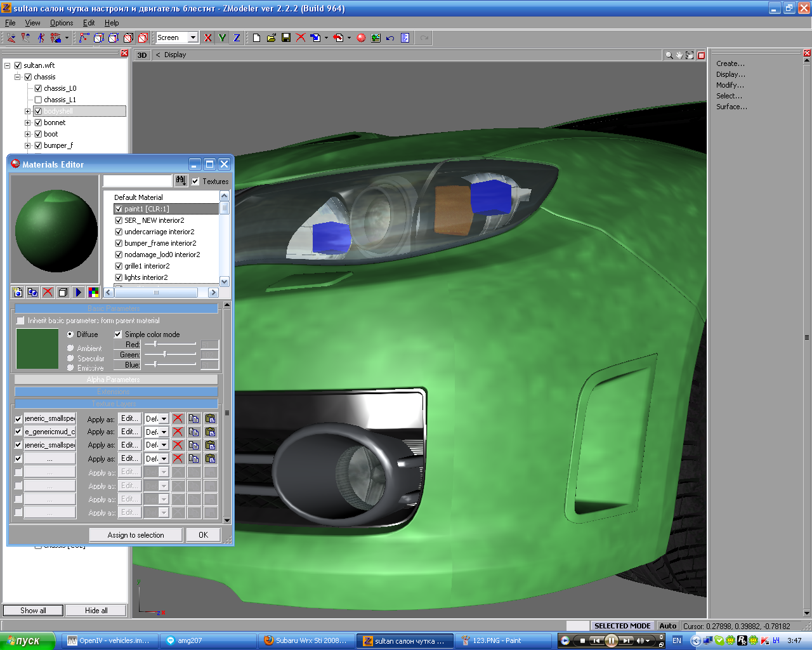Delete material using red X icon under preview
Image resolution: width=812 pixels, height=650 pixels.
tap(48, 292)
